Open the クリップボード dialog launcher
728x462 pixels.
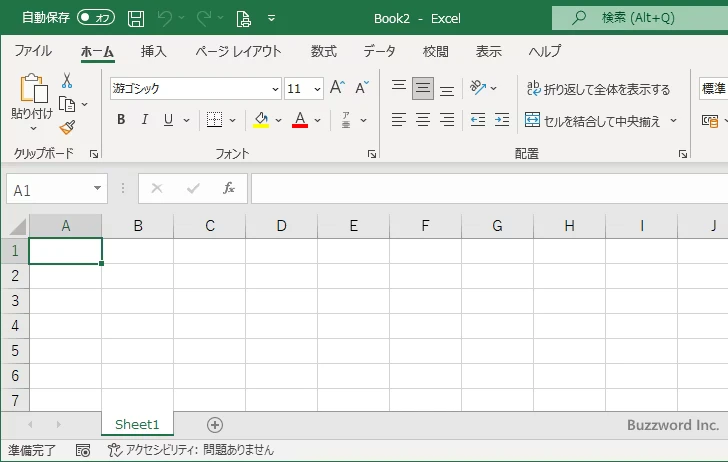pyautogui.click(x=94, y=154)
